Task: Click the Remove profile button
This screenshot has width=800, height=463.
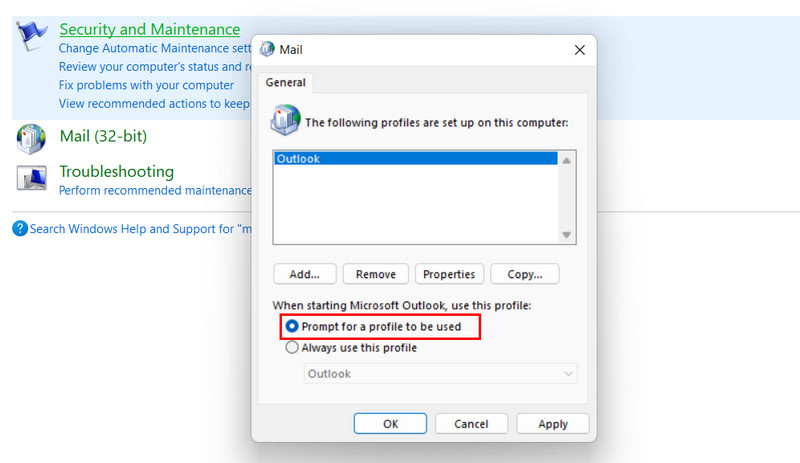Action: tap(376, 274)
